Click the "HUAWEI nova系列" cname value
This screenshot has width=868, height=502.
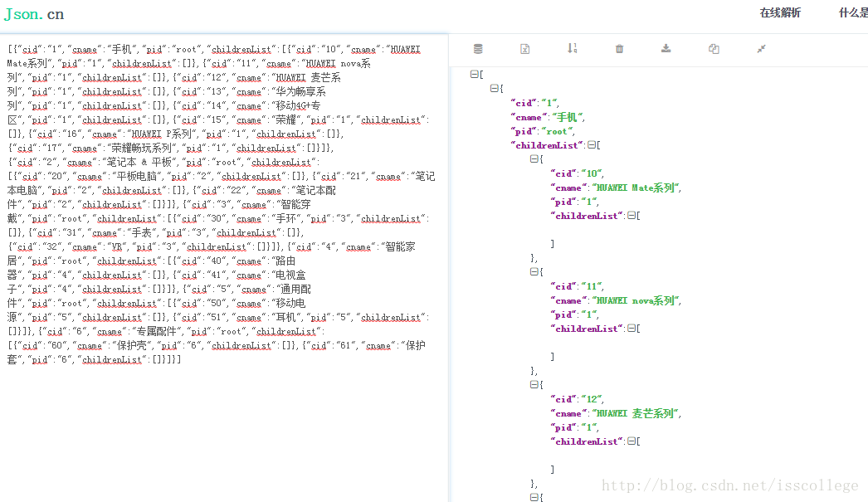636,300
